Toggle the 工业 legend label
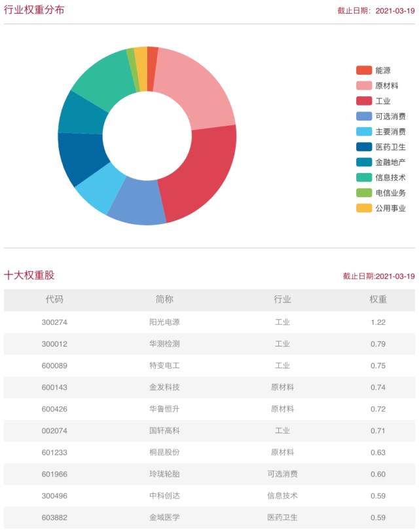The height and width of the screenshot is (532, 419). pos(383,101)
